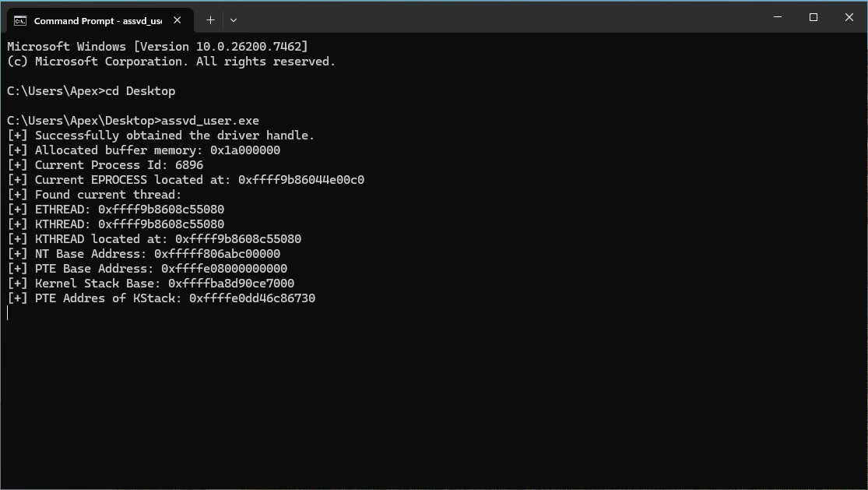Click the EPROCESS address in output

pyautogui.click(x=301, y=180)
